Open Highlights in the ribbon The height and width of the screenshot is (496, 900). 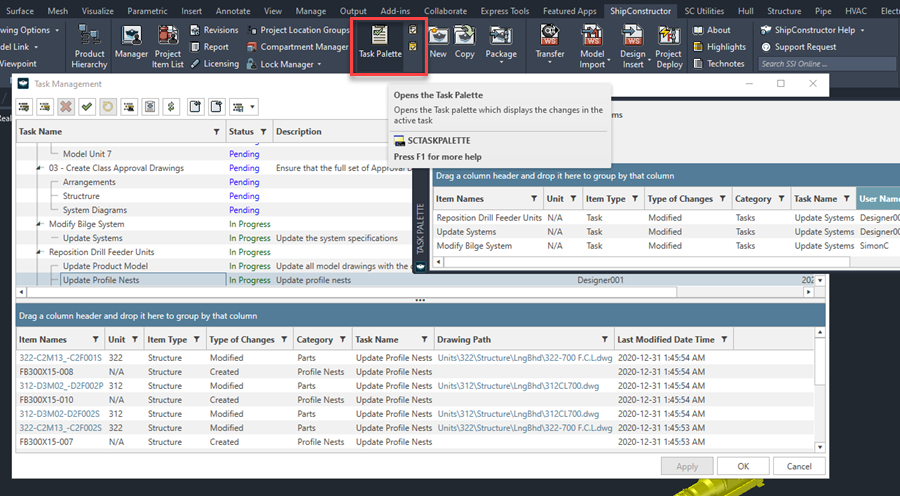coord(720,47)
